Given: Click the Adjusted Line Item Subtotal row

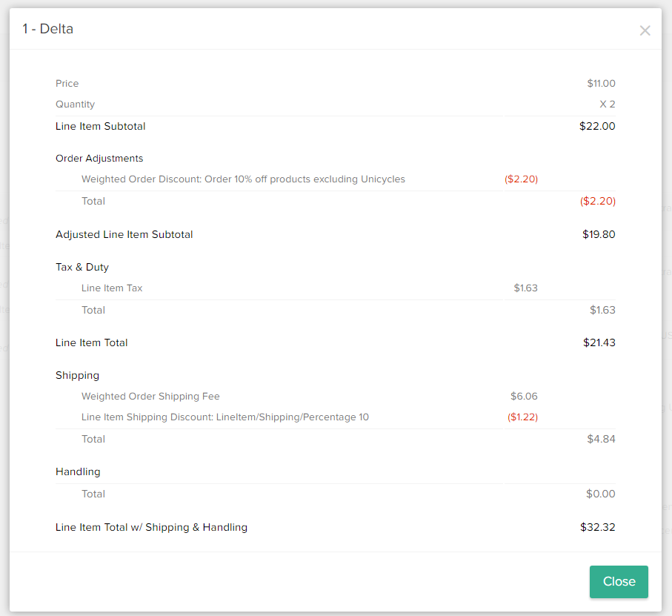Looking at the screenshot, I should (124, 234).
